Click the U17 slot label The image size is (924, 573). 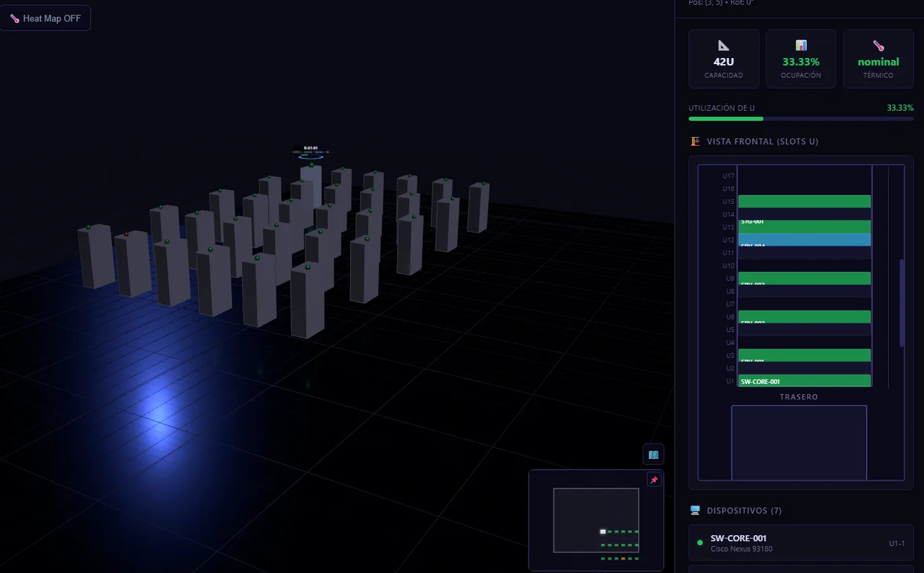(x=728, y=176)
